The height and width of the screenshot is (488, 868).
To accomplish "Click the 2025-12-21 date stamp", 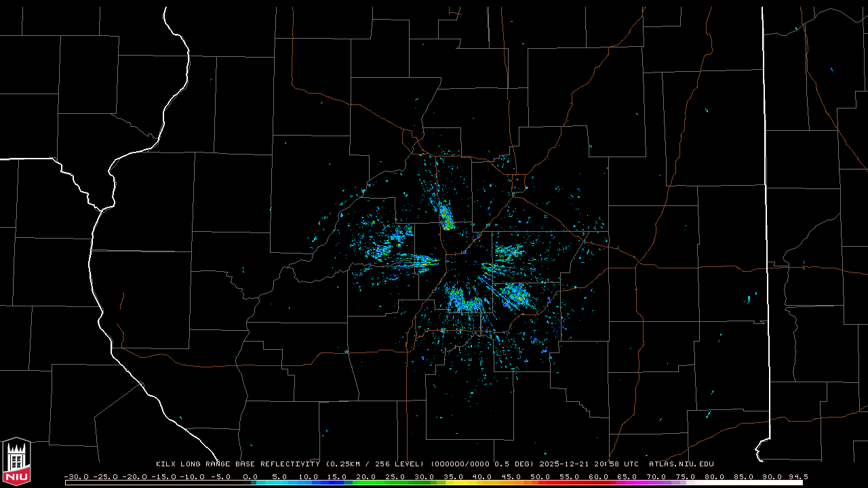I will point(564,464).
